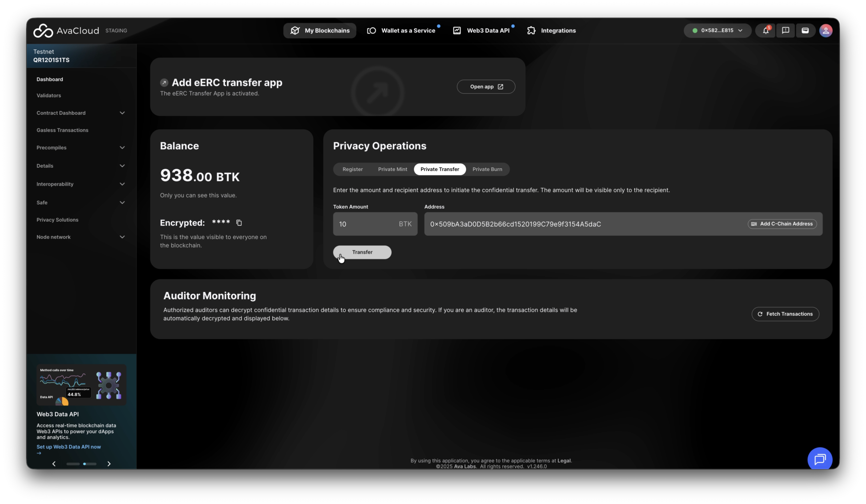866x504 pixels.
Task: Click Set up Web3 Data API now link
Action: [x=69, y=447]
